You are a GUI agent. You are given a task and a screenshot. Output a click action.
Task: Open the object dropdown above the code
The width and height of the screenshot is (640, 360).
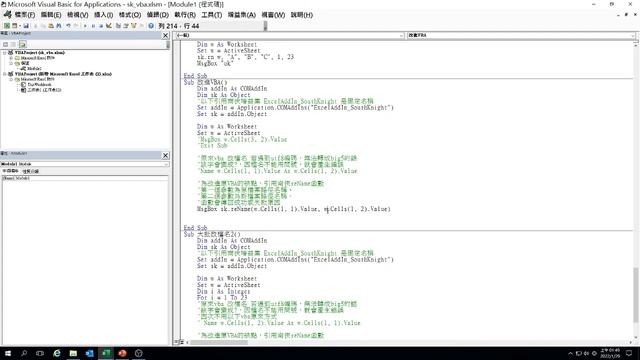pyautogui.click(x=401, y=36)
